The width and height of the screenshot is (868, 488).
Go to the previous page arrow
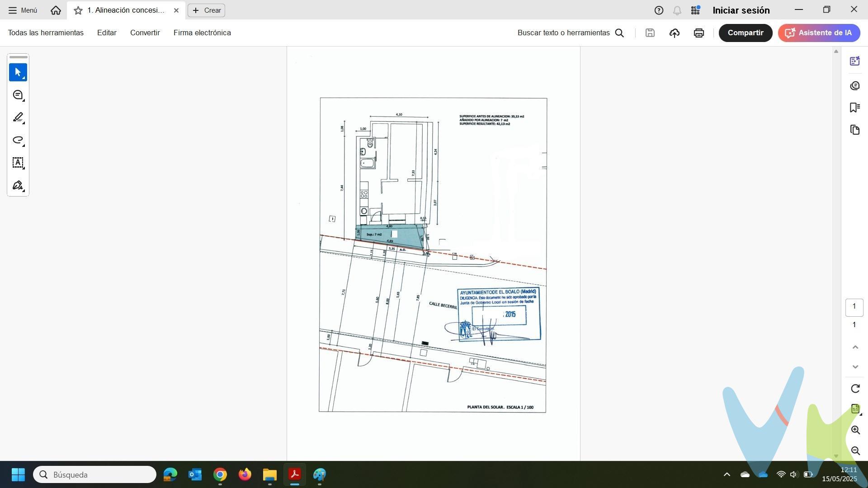(855, 347)
